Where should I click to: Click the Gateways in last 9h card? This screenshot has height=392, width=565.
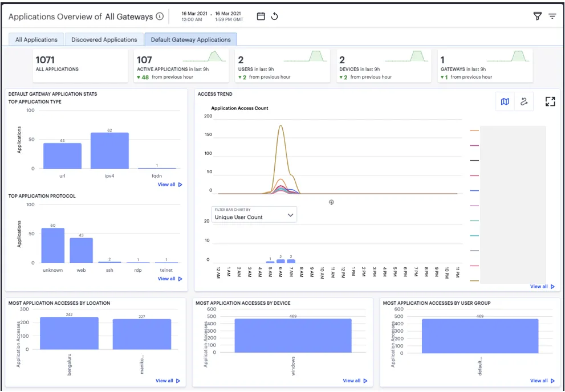coord(485,66)
